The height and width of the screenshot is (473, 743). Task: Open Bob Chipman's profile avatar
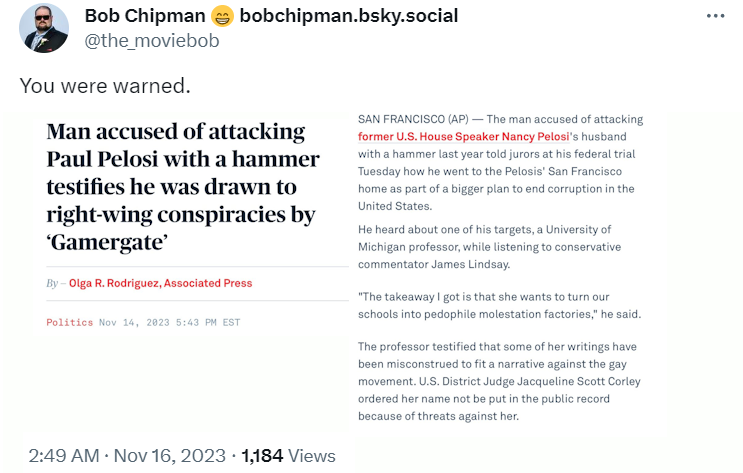[x=44, y=28]
